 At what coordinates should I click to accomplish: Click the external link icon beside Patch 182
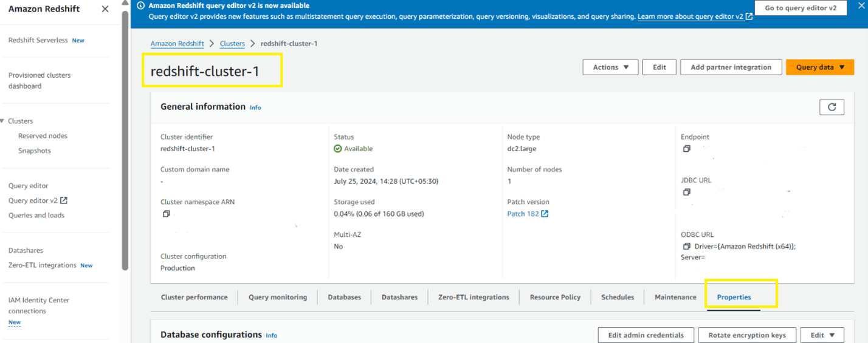click(545, 214)
